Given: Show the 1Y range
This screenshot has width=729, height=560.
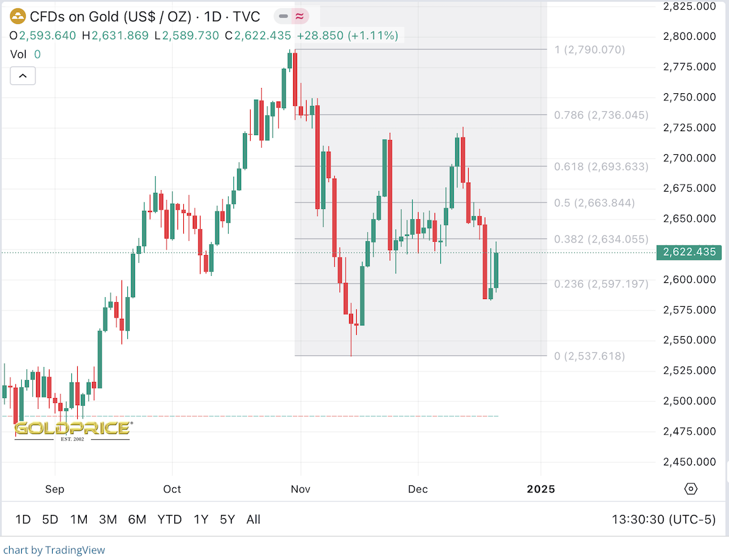Looking at the screenshot, I should (x=201, y=519).
